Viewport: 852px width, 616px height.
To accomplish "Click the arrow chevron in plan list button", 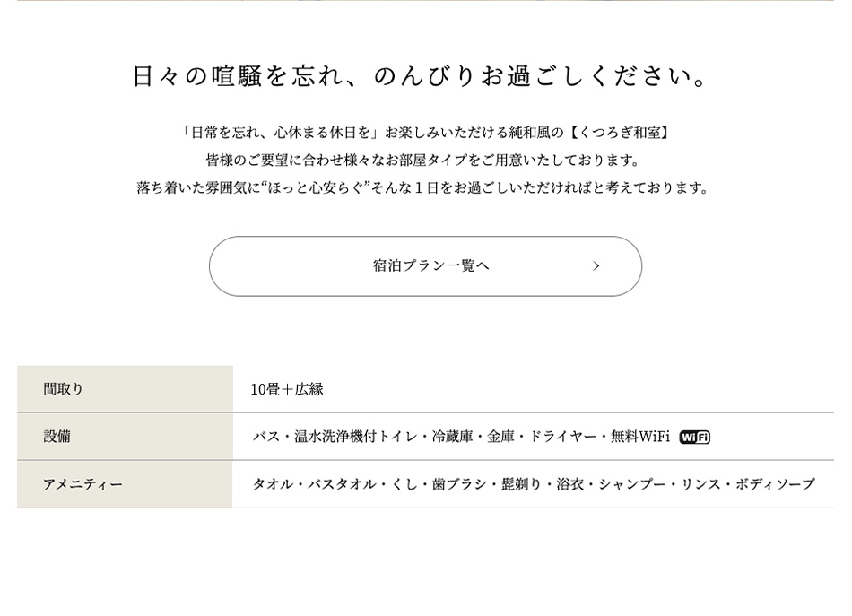I will (x=596, y=266).
